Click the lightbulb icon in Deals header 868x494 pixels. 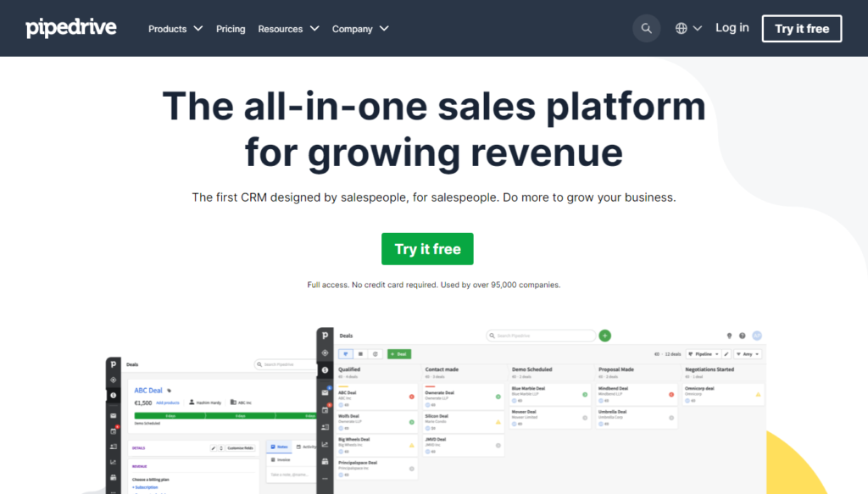[730, 336]
